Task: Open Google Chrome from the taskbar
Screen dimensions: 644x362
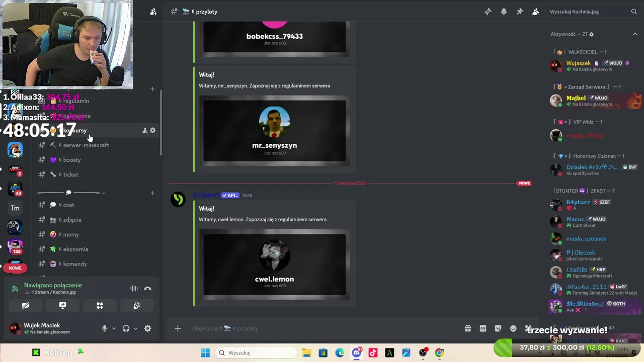Action: pos(440,353)
